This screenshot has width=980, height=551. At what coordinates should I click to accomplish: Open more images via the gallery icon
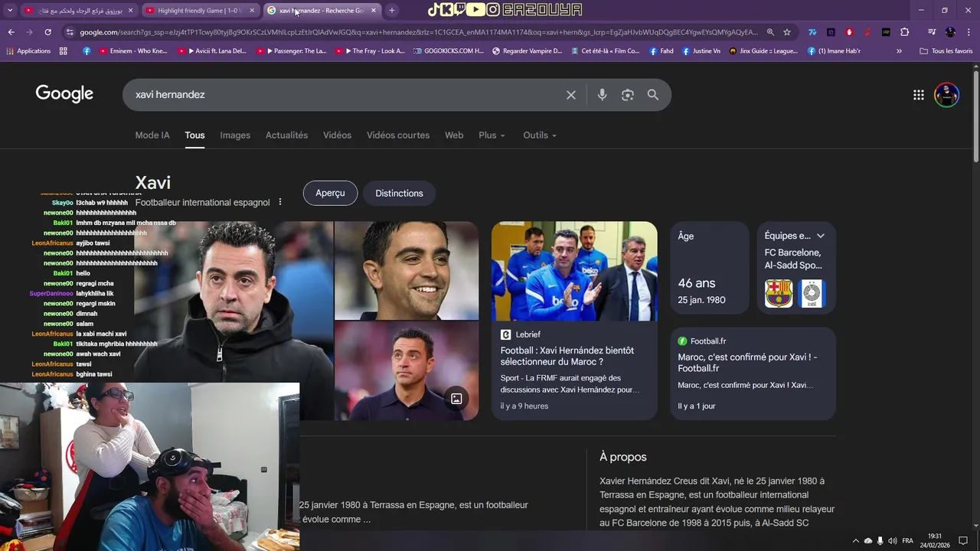coord(456,399)
